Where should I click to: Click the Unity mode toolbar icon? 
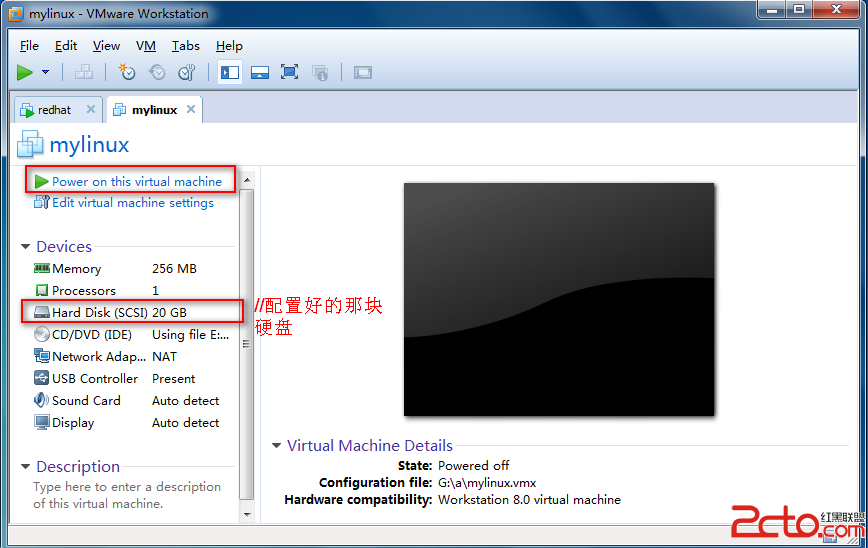pos(319,73)
